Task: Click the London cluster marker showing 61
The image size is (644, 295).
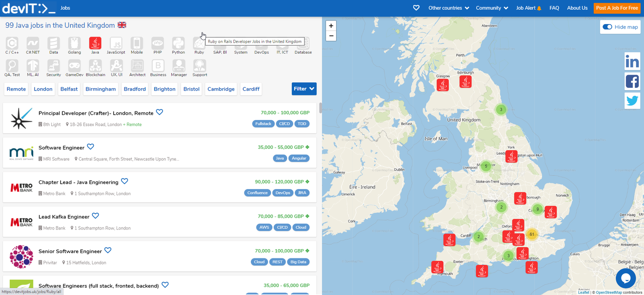Action: tap(532, 234)
